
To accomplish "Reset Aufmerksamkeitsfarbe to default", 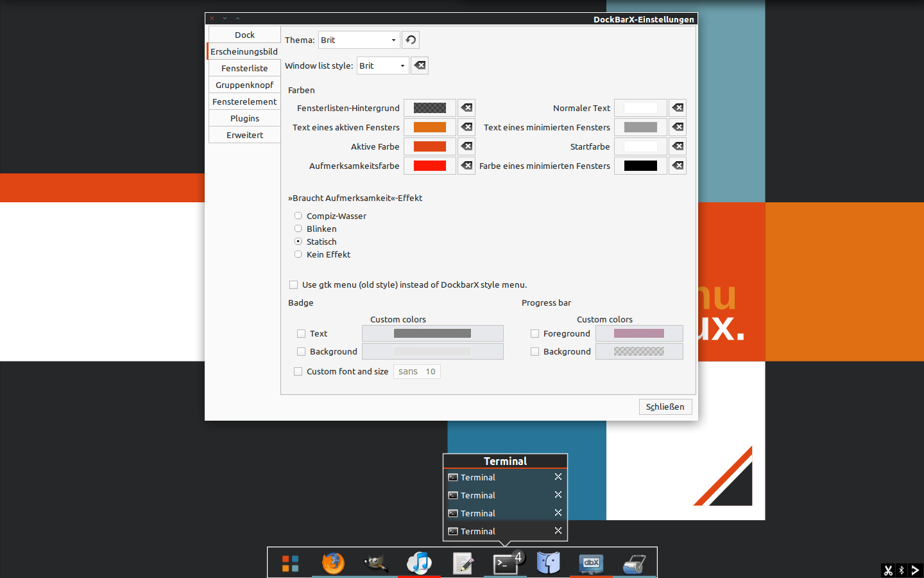I will click(466, 166).
